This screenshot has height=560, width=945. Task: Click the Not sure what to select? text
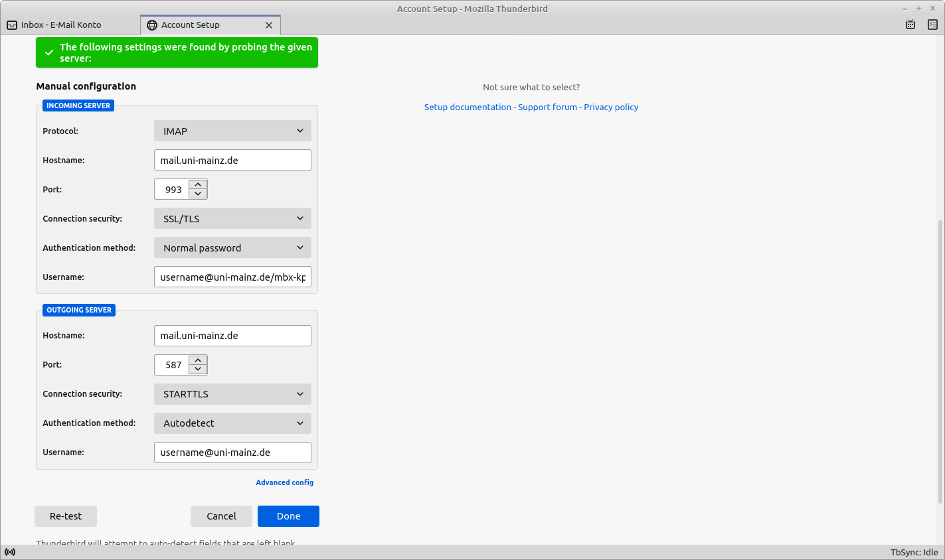point(531,87)
